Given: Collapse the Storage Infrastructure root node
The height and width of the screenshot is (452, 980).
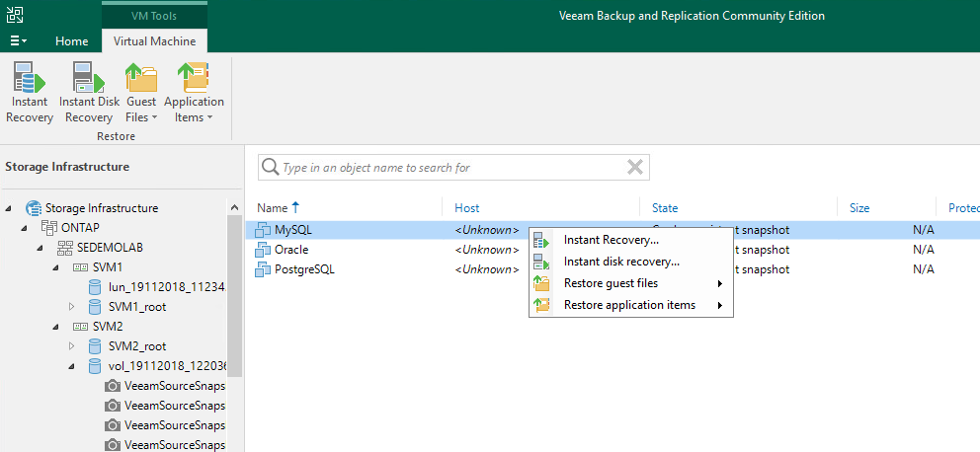Looking at the screenshot, I should click(x=8, y=208).
